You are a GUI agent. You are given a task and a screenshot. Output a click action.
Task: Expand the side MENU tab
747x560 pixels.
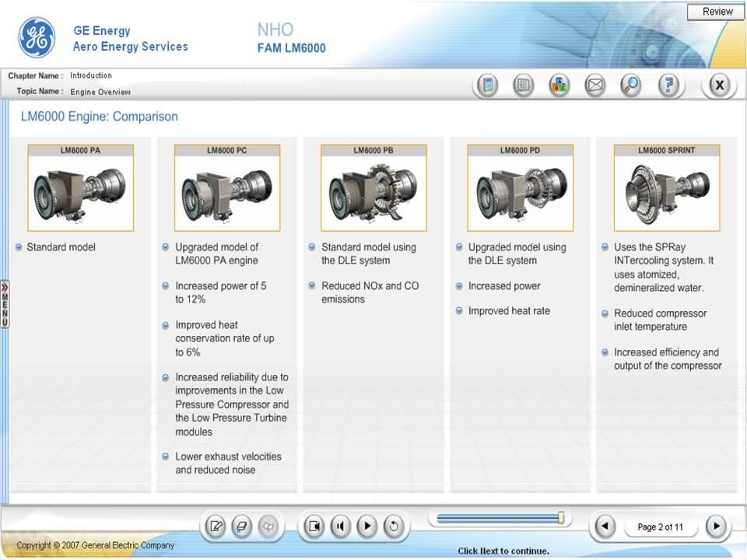tap(5, 303)
